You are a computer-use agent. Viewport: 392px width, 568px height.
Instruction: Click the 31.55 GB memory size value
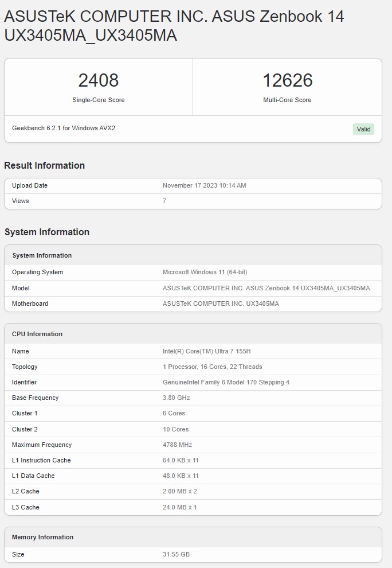[x=177, y=555]
